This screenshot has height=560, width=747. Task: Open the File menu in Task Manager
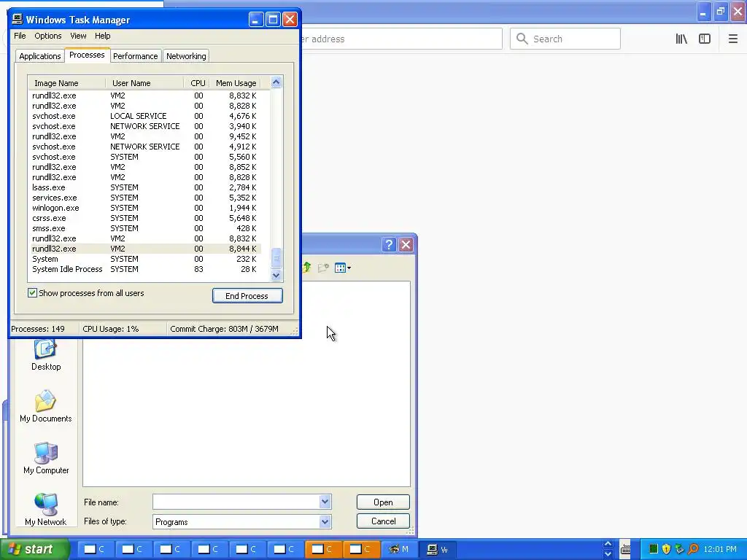pos(20,36)
